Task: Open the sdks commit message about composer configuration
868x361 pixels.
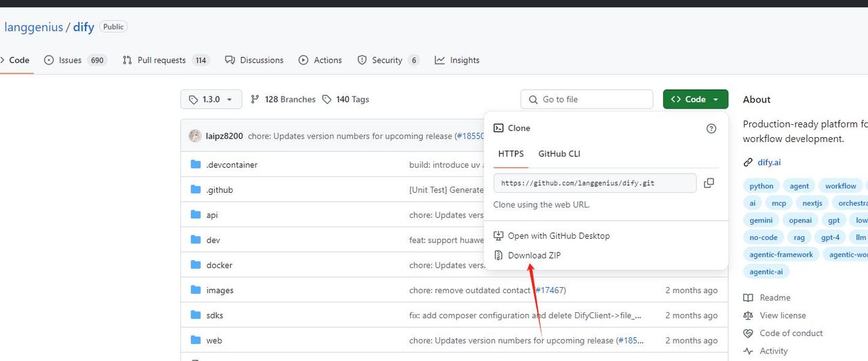Action: click(526, 316)
